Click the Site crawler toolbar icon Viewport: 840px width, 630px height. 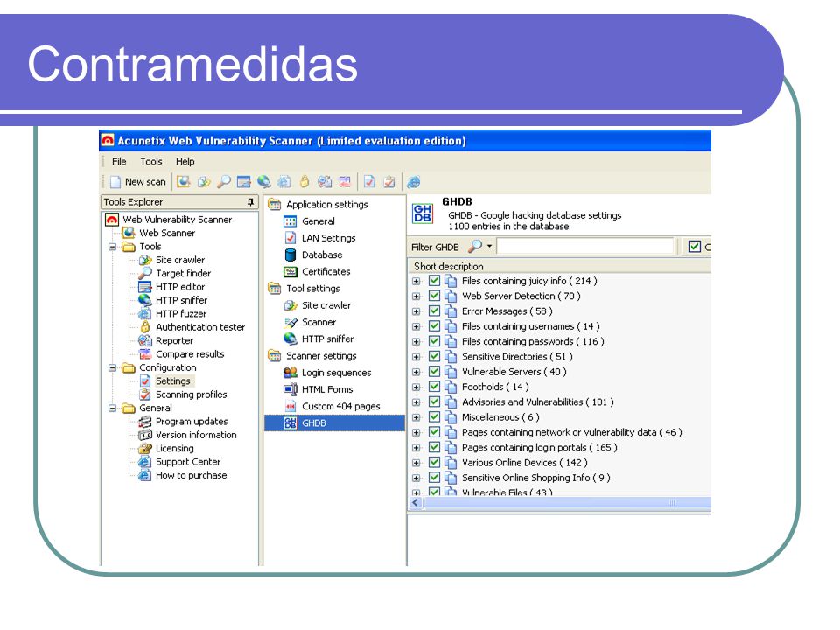pyautogui.click(x=204, y=182)
